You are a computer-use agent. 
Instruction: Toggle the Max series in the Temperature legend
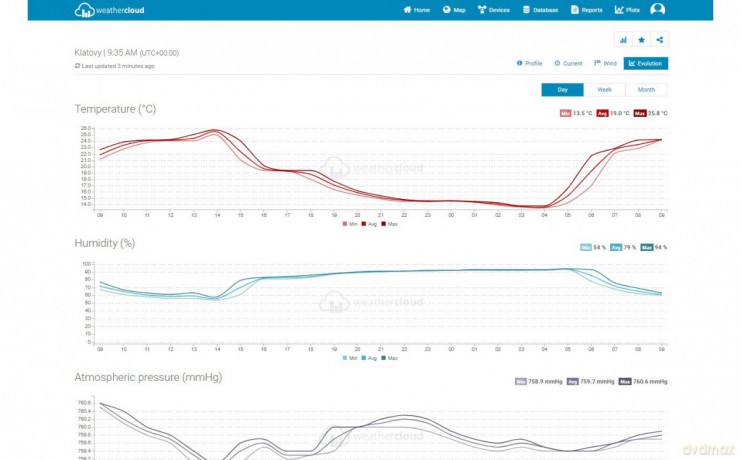point(388,224)
